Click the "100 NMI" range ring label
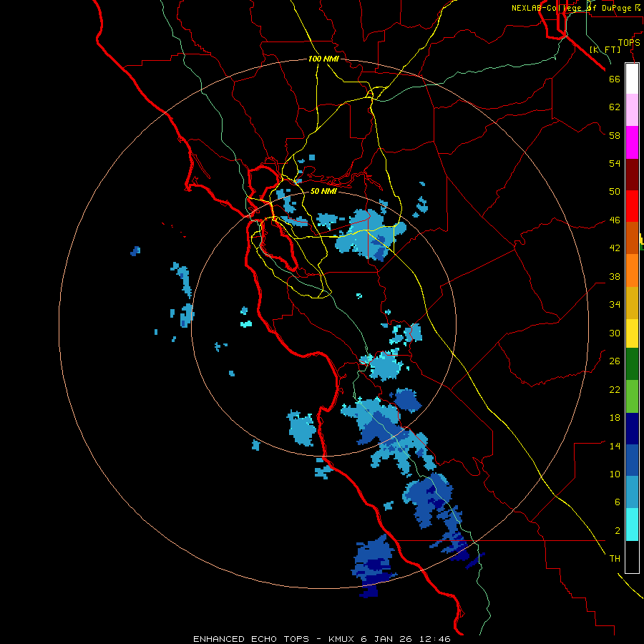 (323, 59)
